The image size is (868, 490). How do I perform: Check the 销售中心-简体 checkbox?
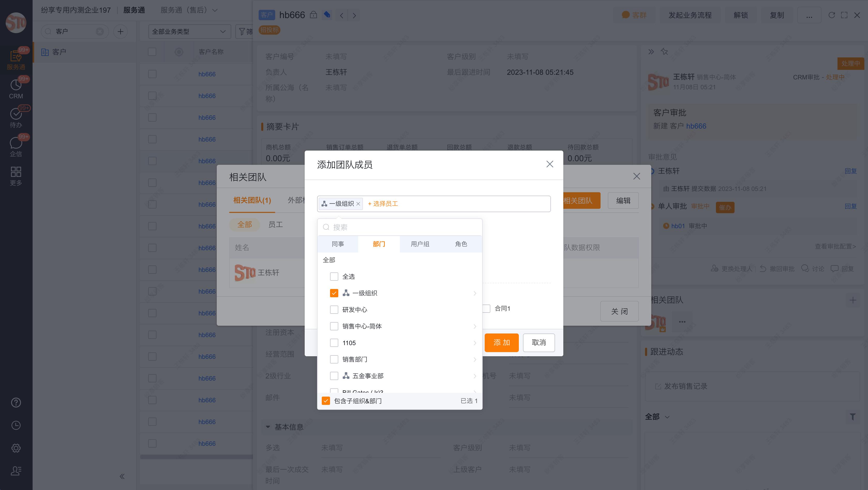coord(334,326)
